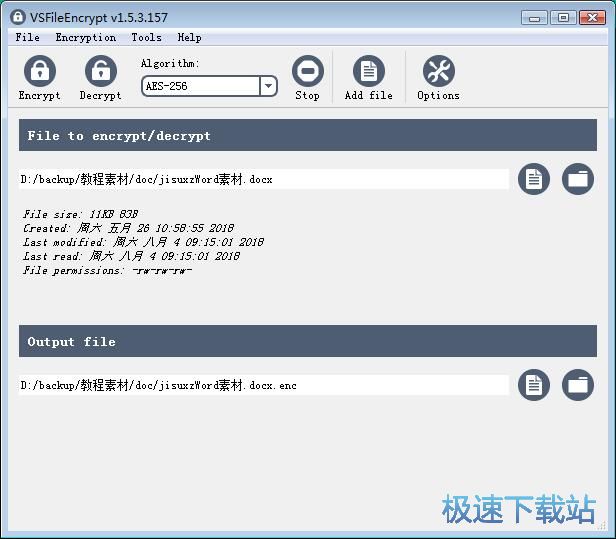Click the Stop icon in the toolbar

(308, 71)
